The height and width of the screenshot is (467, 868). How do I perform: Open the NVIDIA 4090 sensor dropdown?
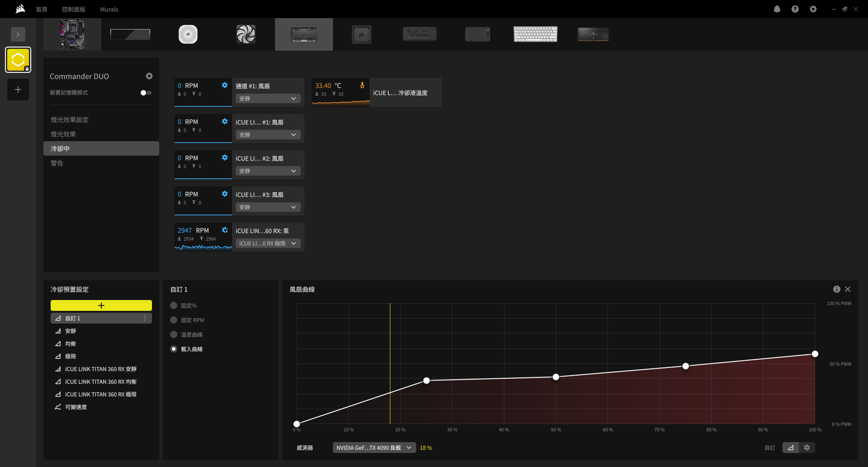point(374,448)
